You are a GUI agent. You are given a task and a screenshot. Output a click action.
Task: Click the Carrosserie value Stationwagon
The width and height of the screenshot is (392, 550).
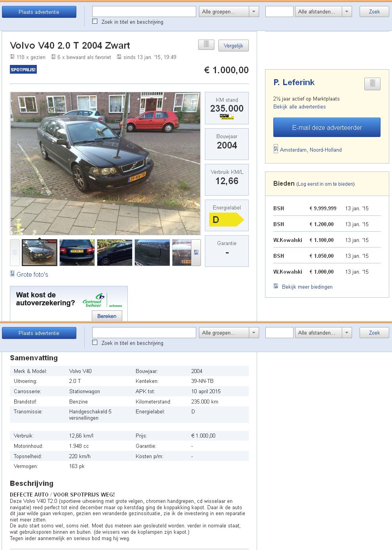point(85,391)
